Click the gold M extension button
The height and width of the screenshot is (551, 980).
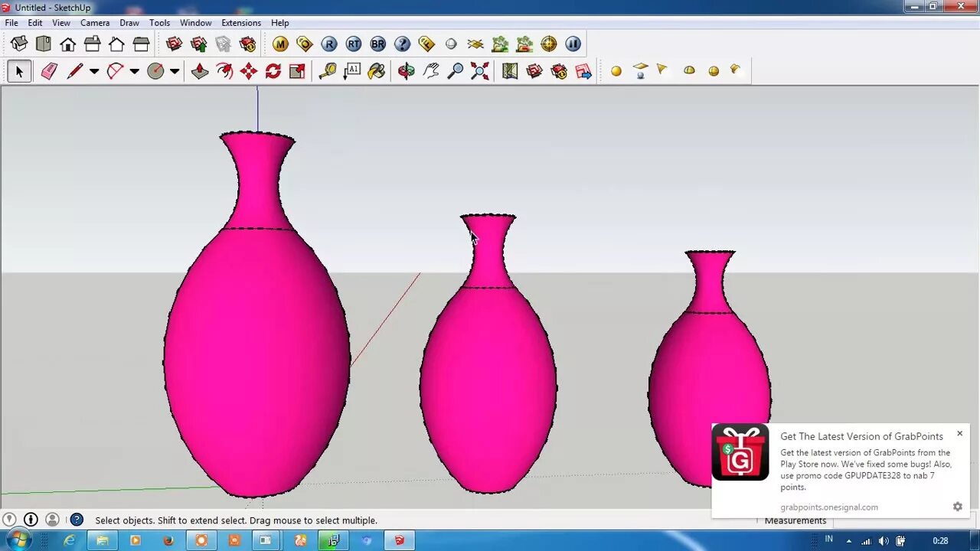click(x=280, y=44)
